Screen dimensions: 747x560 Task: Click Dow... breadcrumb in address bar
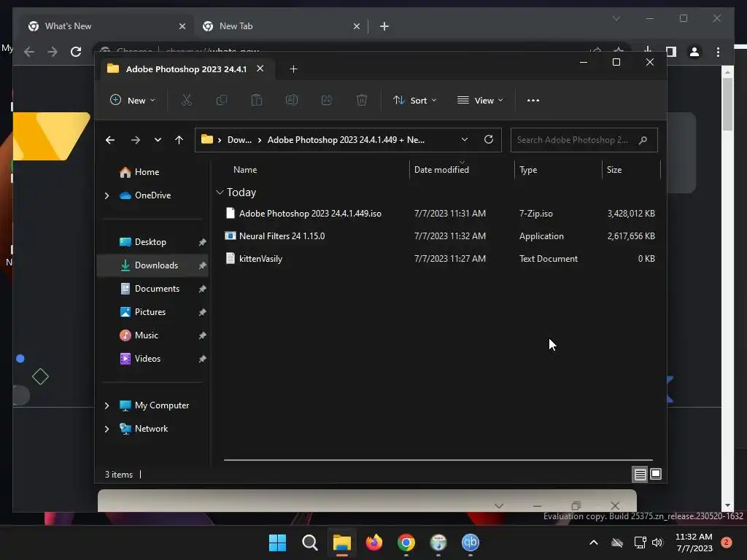point(239,140)
